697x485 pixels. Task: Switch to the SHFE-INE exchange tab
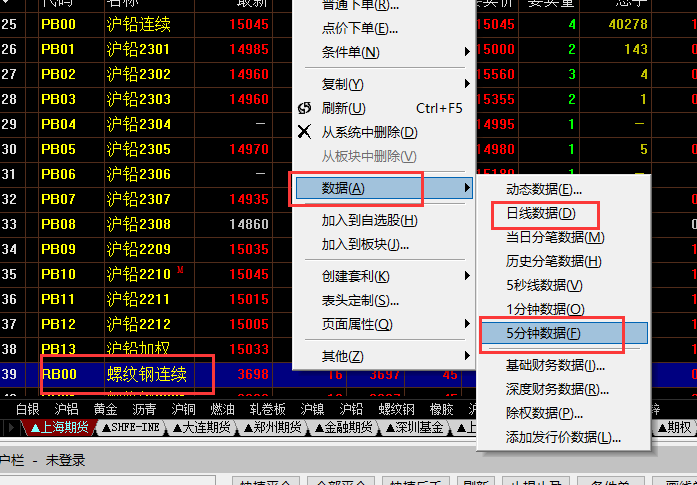tap(131, 428)
